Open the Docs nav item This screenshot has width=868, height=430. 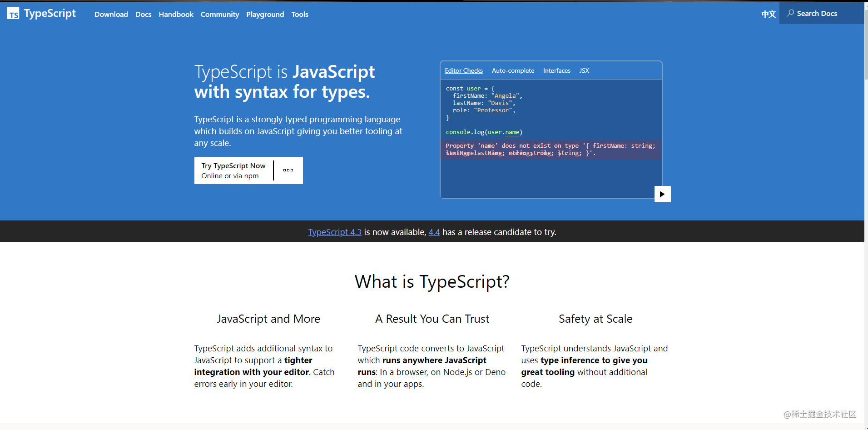click(x=143, y=15)
